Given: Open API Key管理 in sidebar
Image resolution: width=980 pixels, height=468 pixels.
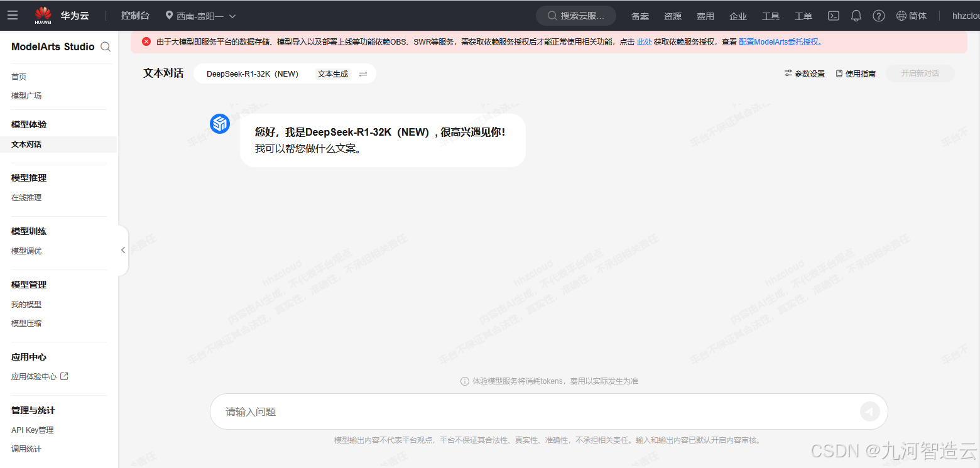Looking at the screenshot, I should 33,430.
